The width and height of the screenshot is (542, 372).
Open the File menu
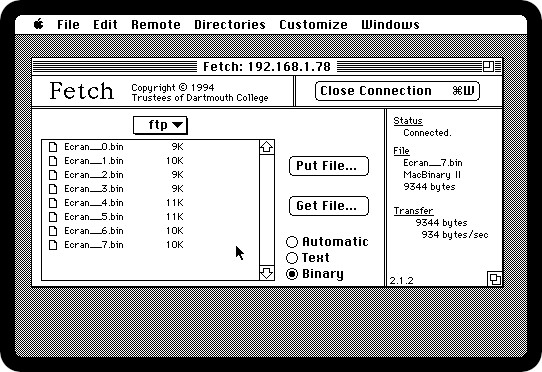pos(68,25)
